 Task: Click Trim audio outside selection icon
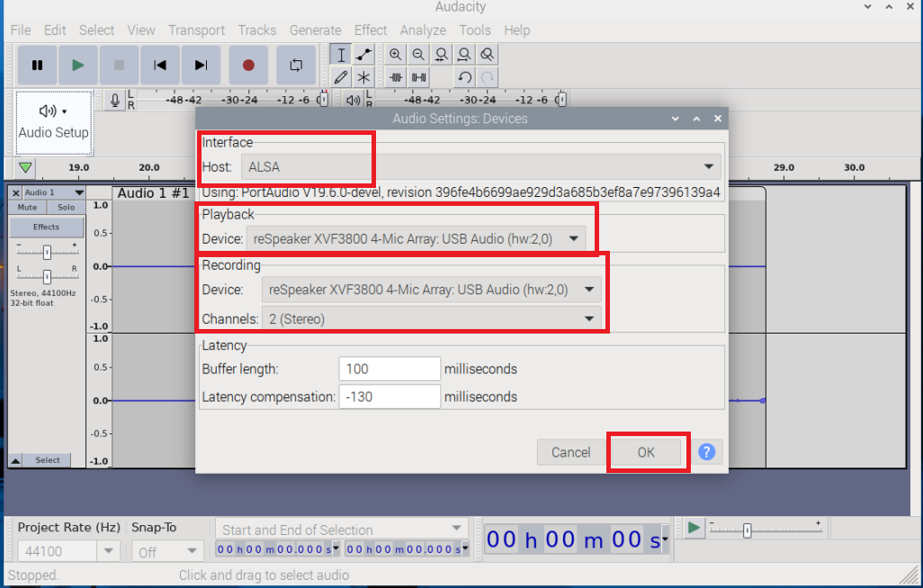click(x=396, y=77)
